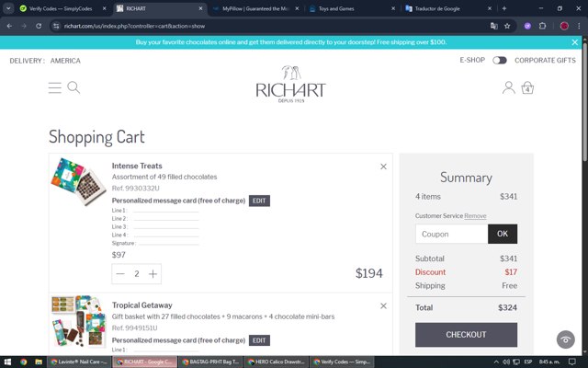View site information icon in address bar
This screenshot has height=368, width=588.
tap(56, 26)
